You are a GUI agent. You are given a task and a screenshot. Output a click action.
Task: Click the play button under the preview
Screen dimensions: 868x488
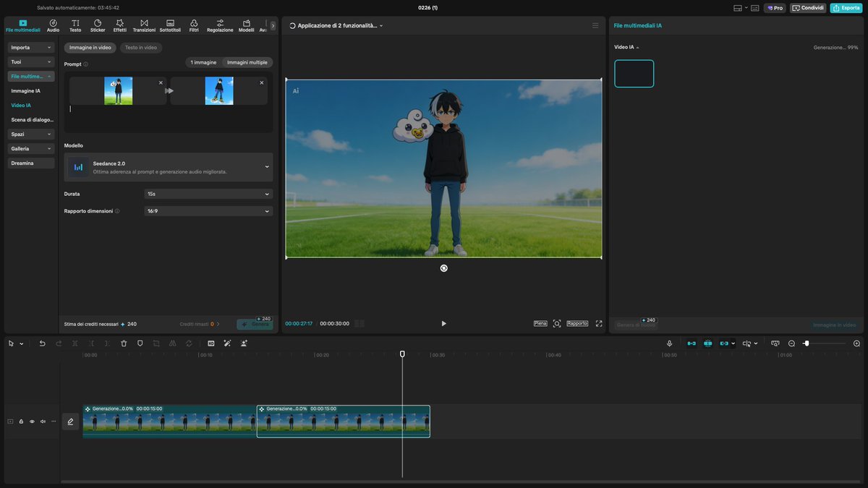click(x=443, y=324)
